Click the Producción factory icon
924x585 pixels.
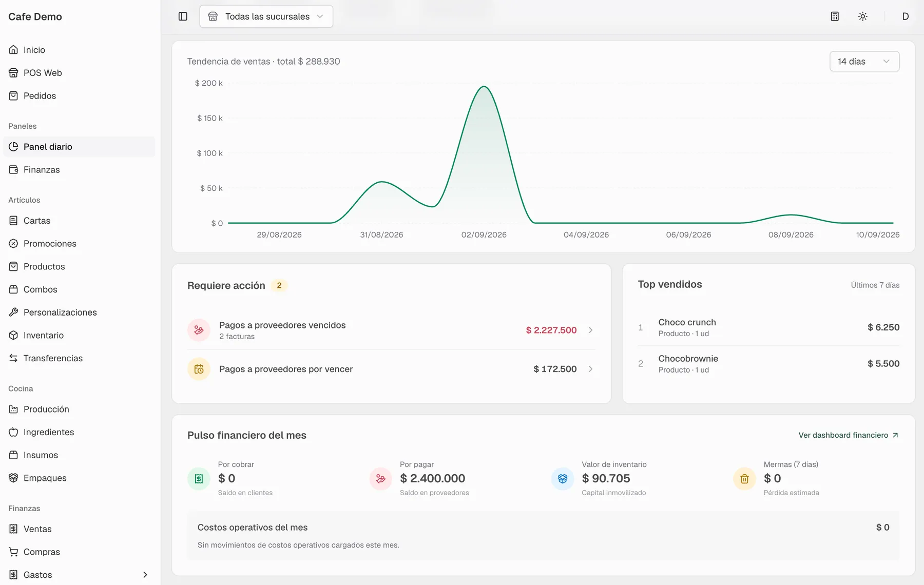pos(13,410)
